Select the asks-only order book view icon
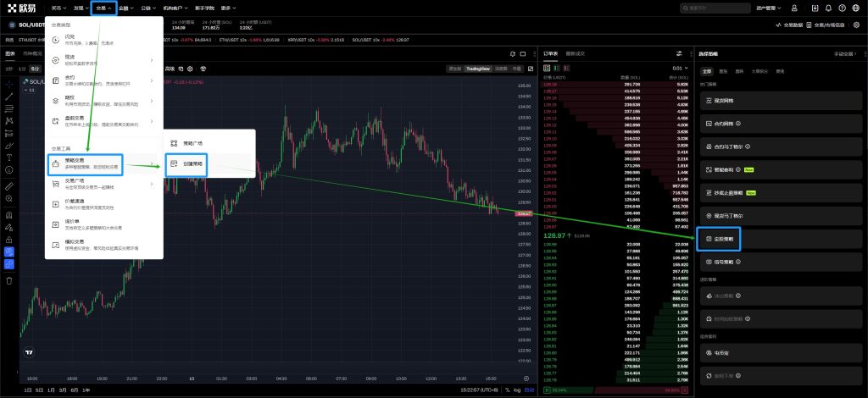 point(565,68)
